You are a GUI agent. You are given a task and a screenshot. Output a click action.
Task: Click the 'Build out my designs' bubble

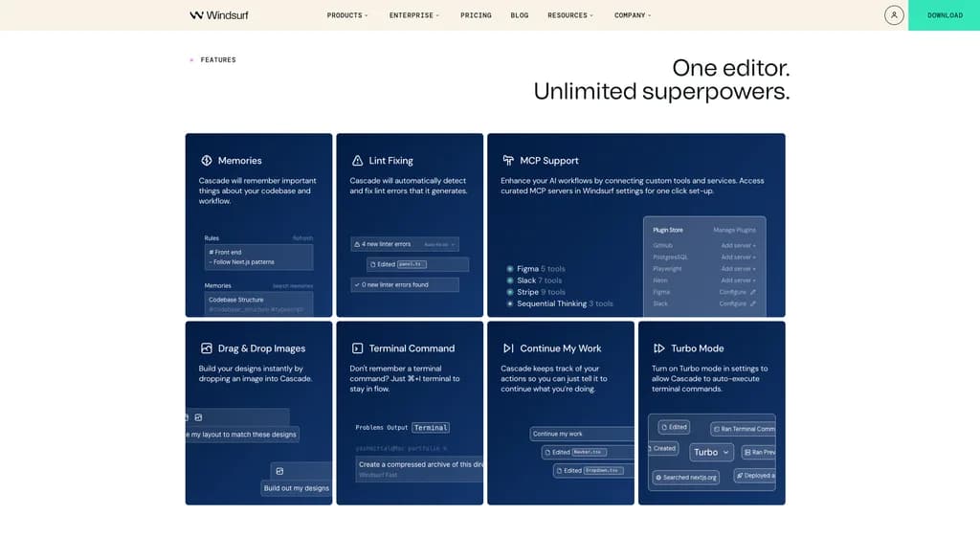point(297,488)
